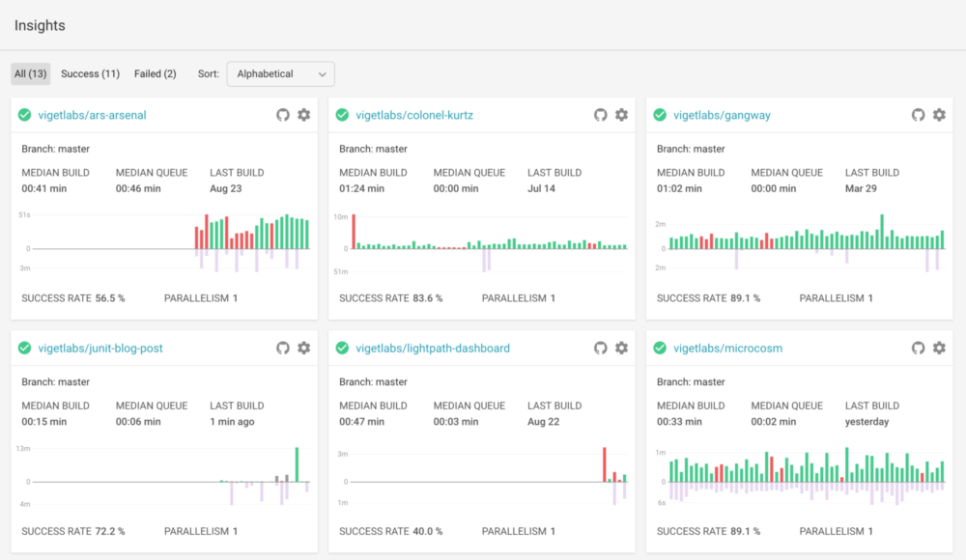Open settings gear for vigetlabs/gangway
This screenshot has height=560, width=966.
939,115
